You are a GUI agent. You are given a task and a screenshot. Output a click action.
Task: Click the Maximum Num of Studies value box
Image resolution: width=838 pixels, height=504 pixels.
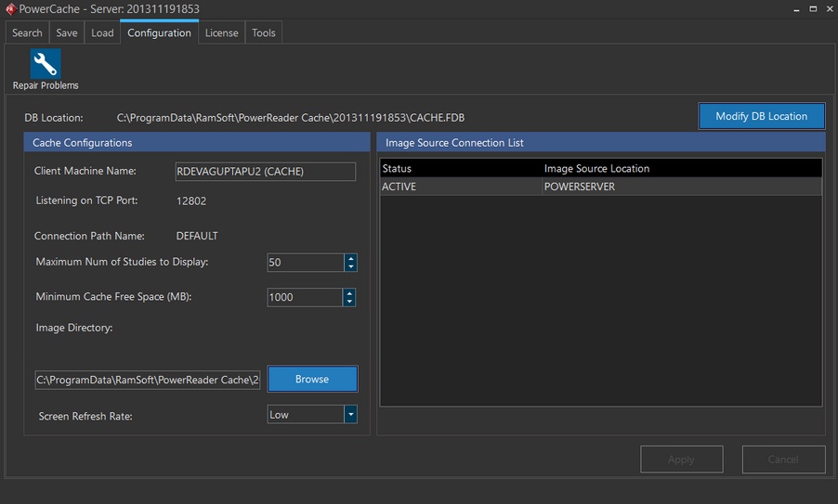(305, 263)
